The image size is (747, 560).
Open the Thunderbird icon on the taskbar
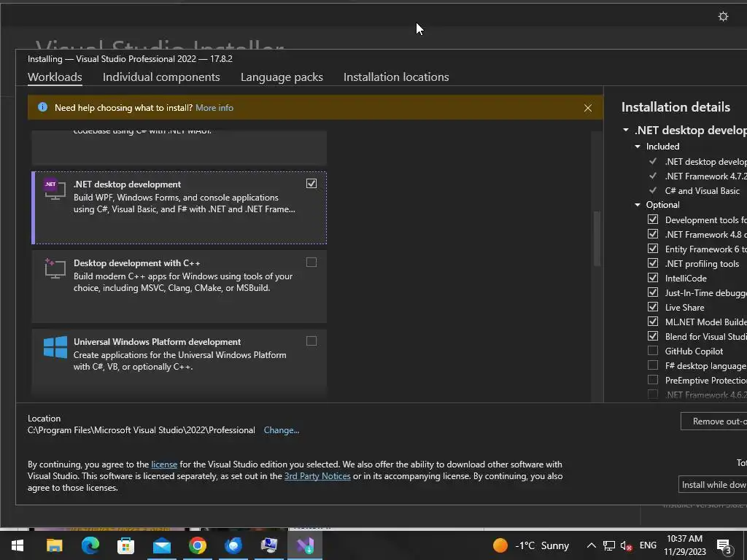pos(233,545)
